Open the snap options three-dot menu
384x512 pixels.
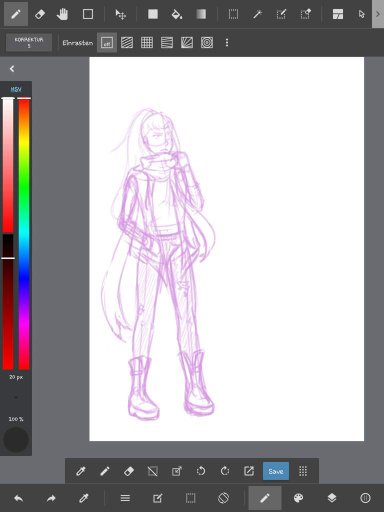click(x=227, y=43)
